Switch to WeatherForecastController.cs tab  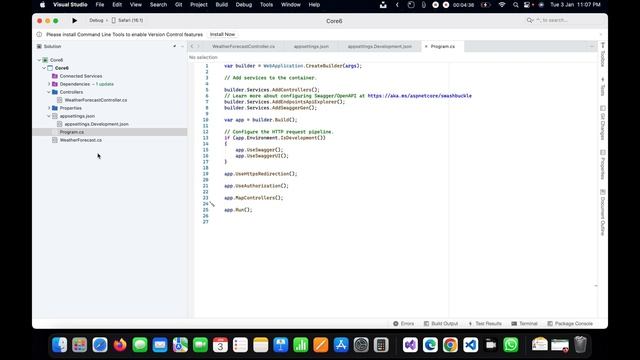(243, 47)
